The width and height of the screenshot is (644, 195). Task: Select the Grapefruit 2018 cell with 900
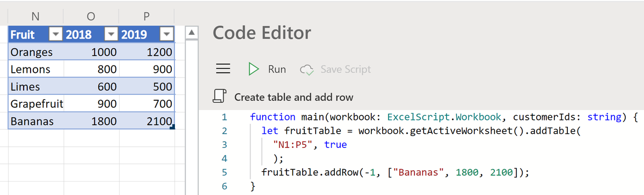91,104
